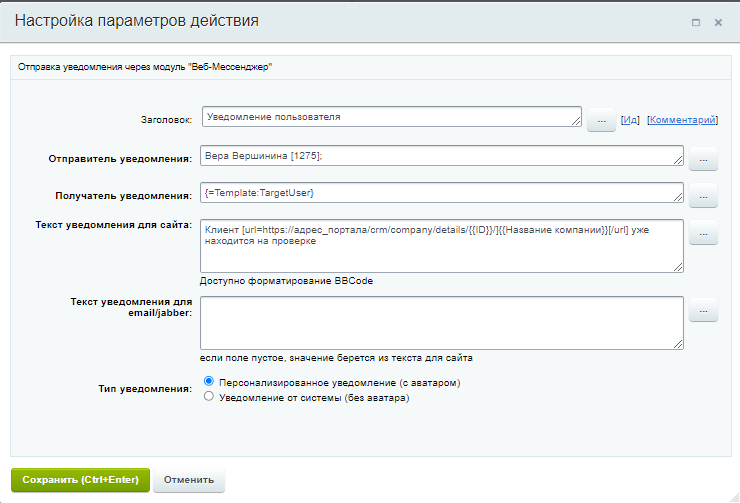Viewport: 740px width, 503px height.
Task: Click resize grip of the email/jabber textarea
Action: click(x=678, y=344)
